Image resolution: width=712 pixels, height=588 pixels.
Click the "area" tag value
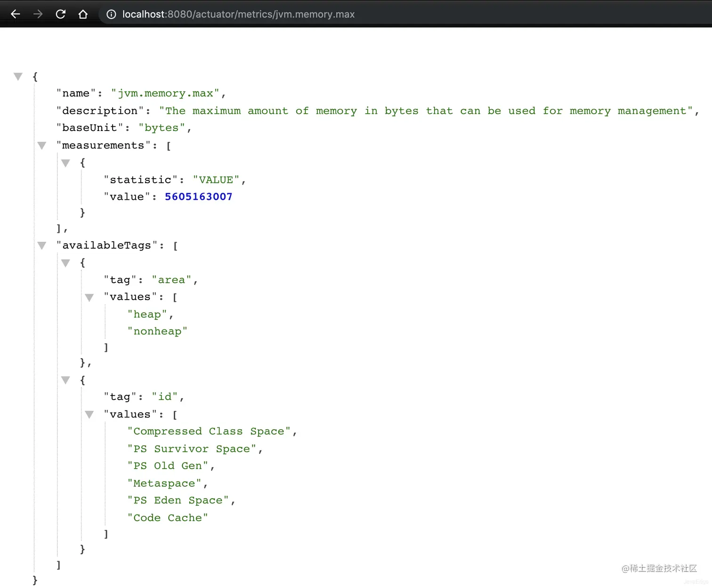point(171,280)
